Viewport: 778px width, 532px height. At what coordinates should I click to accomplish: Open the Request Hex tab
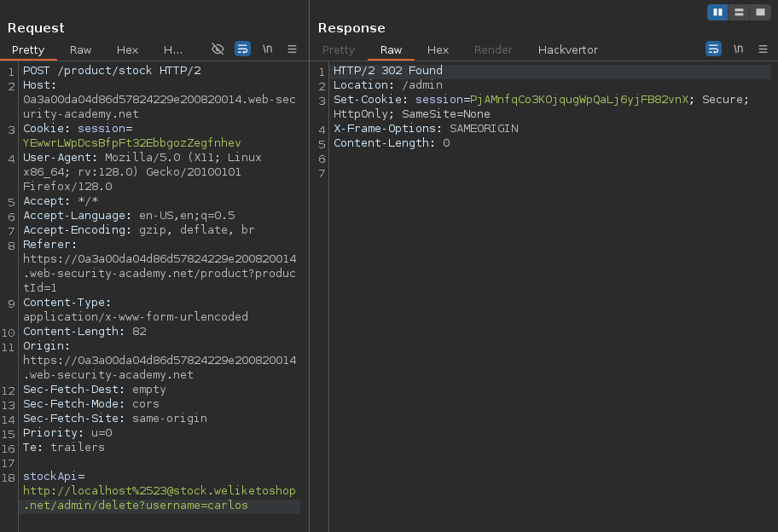point(127,50)
